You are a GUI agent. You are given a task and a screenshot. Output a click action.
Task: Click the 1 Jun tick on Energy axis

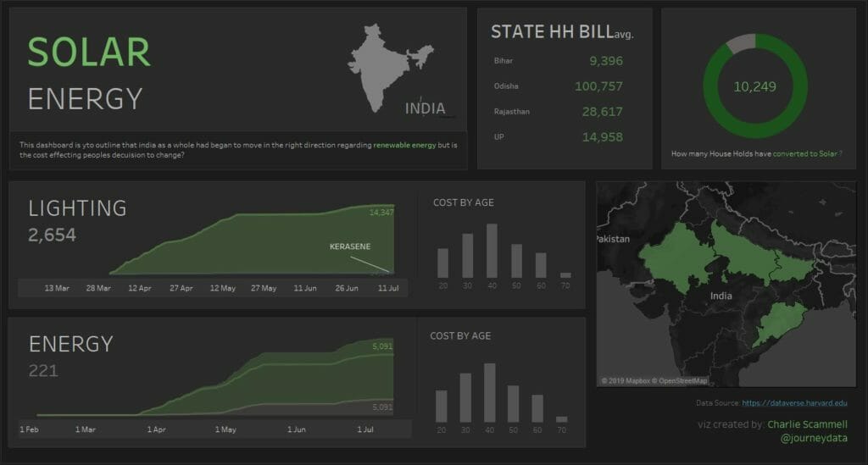pos(296,429)
